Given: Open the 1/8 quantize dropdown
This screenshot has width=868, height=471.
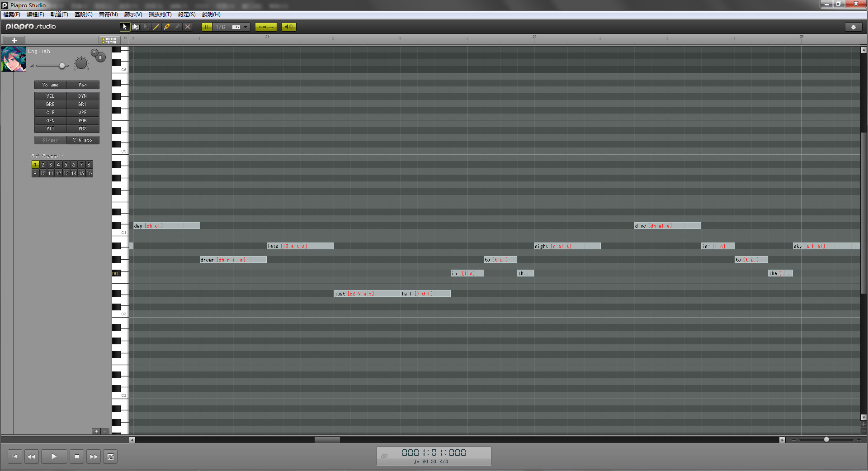Looking at the screenshot, I should [231, 27].
